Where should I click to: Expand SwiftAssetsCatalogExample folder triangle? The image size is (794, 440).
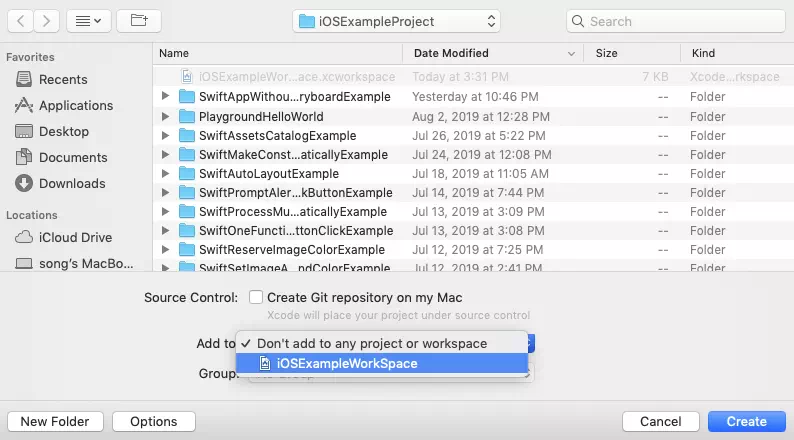(165, 136)
